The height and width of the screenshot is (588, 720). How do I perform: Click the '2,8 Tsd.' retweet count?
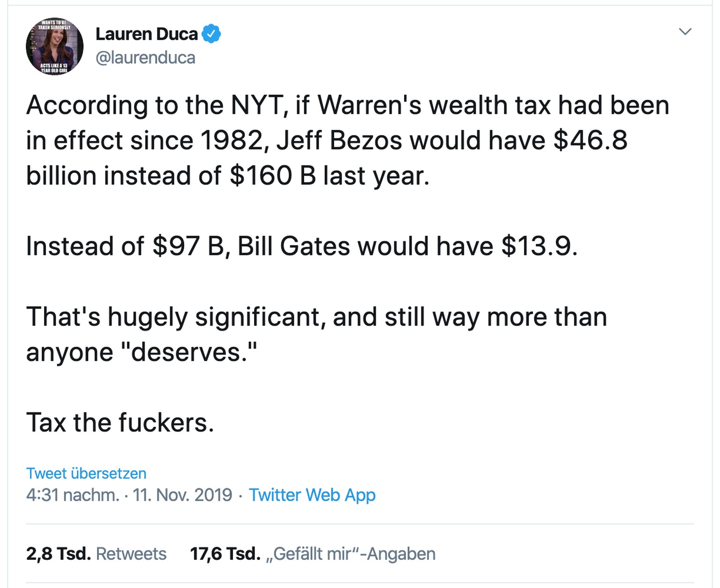tap(58, 554)
